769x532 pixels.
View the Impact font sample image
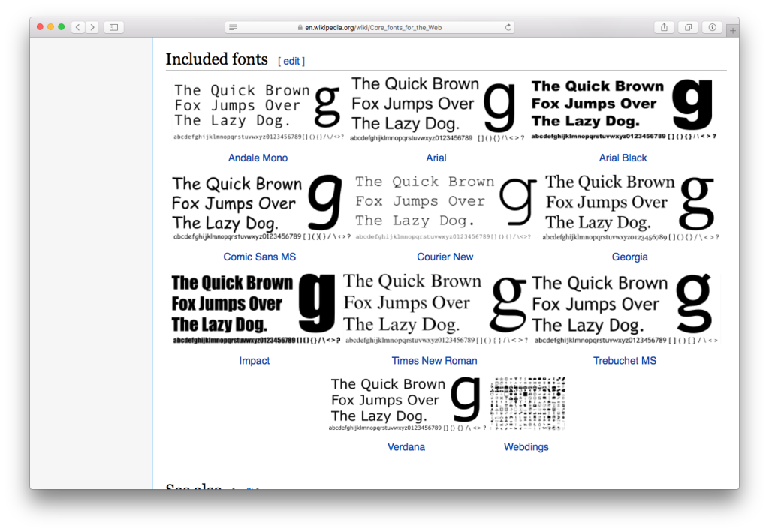[x=255, y=308]
